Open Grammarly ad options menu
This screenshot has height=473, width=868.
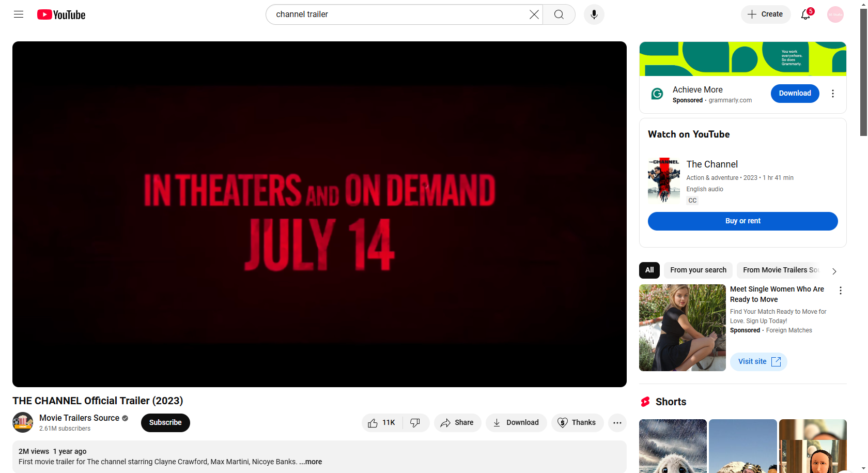(x=832, y=94)
